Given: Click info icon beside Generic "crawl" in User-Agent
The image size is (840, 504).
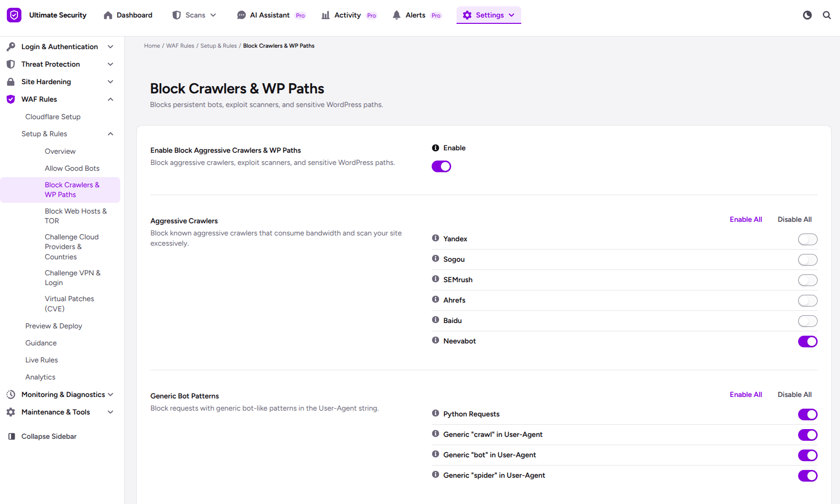Looking at the screenshot, I should (436, 433).
